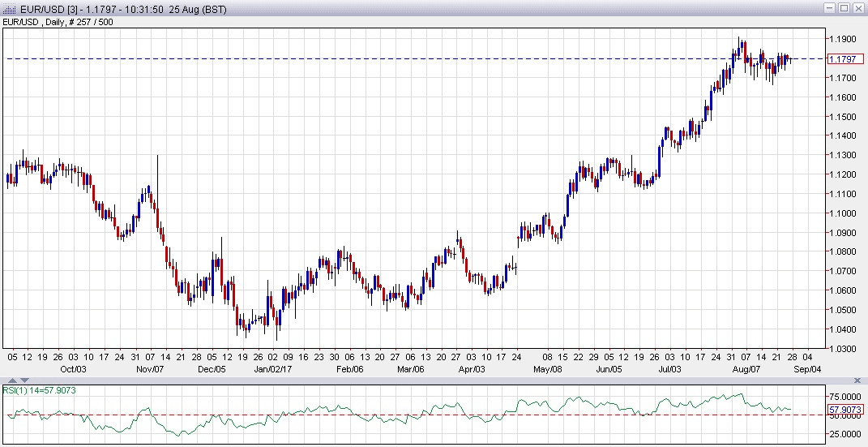Minimize the EUR/USD chart window
Image resolution: width=868 pixels, height=447 pixels.
click(828, 8)
